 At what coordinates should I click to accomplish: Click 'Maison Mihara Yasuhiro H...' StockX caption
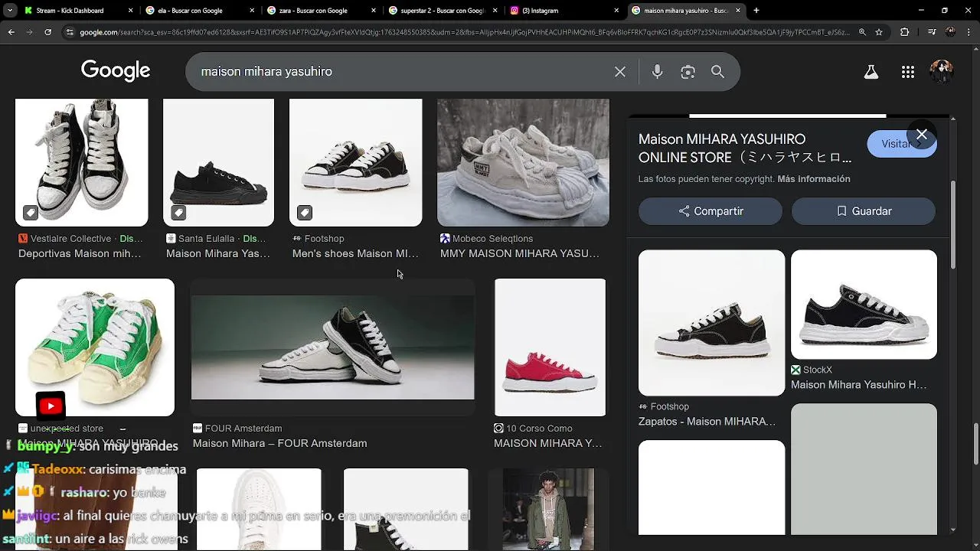click(858, 385)
